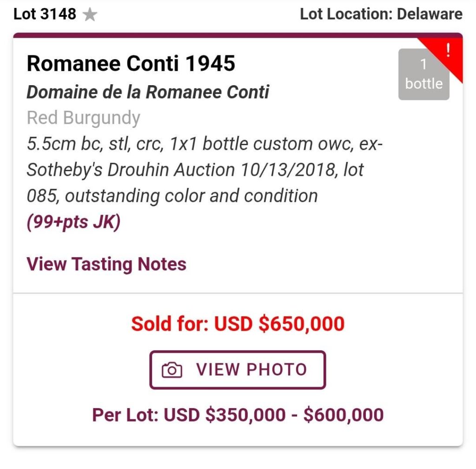Click the camera icon inside View Photo button
Screen dimensions: 476x469
click(172, 370)
